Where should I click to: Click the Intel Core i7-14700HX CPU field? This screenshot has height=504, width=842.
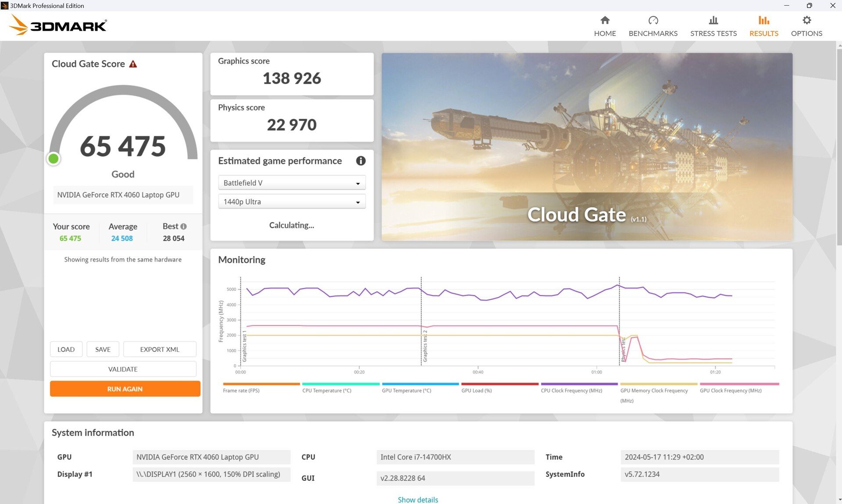tap(455, 457)
